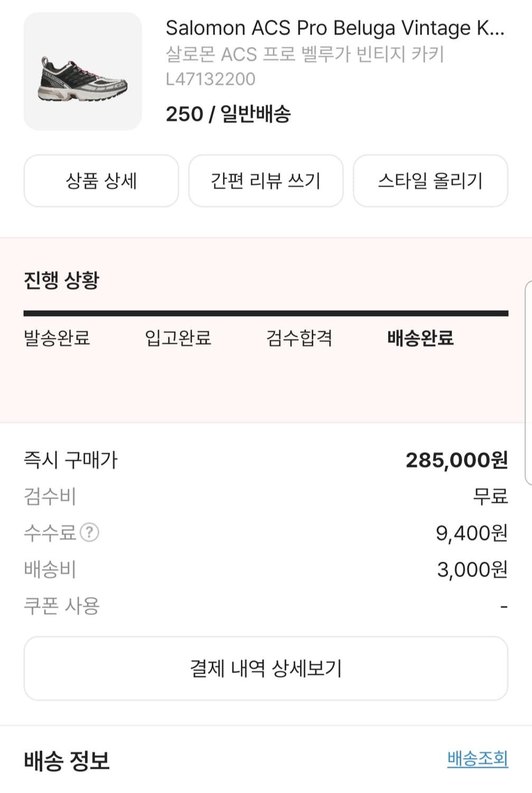
Task: Select the 입고완료 progress step
Action: [x=178, y=338]
